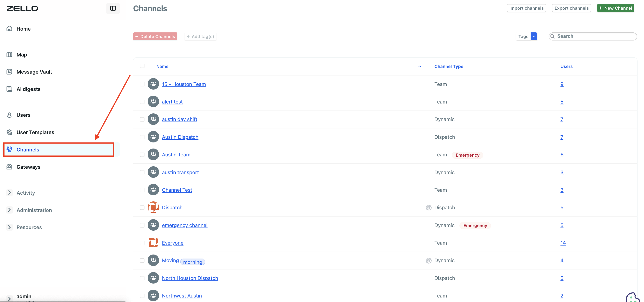
Task: Open the Users menu item
Action: [23, 115]
